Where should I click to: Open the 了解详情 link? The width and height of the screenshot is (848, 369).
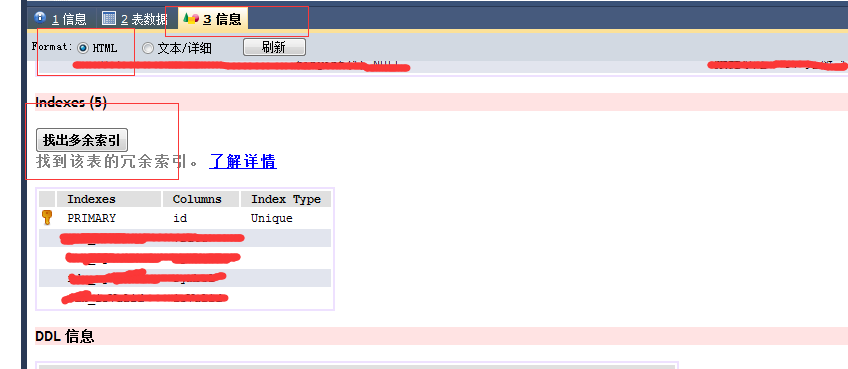point(243,161)
